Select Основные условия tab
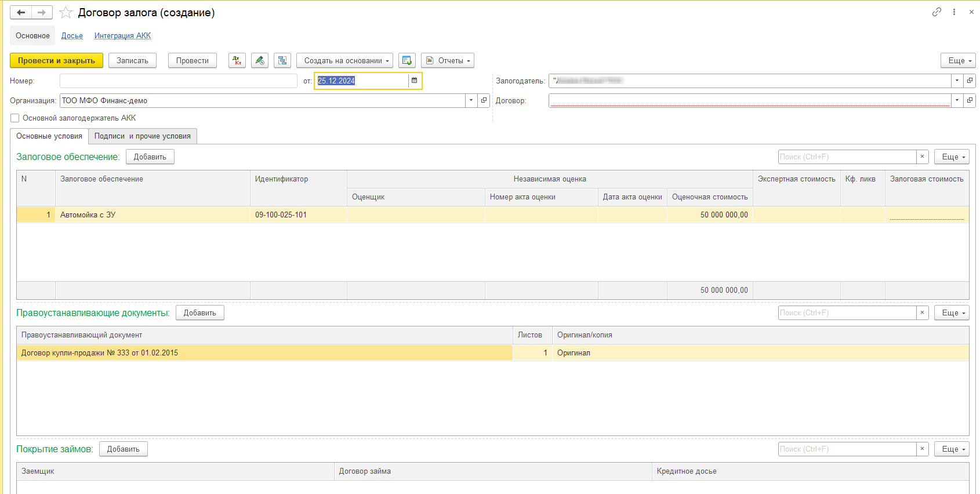The image size is (980, 494). pyautogui.click(x=49, y=136)
